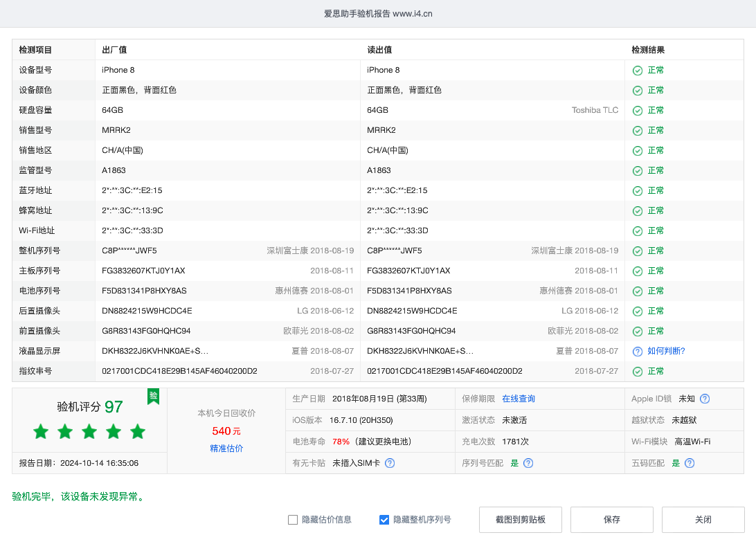Click the factory CH/A(中国) region value
The image size is (756, 544).
[123, 151]
